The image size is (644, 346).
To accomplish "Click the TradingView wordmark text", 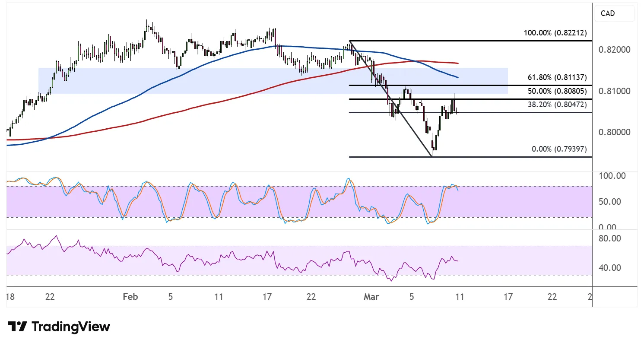I will pos(71,327).
